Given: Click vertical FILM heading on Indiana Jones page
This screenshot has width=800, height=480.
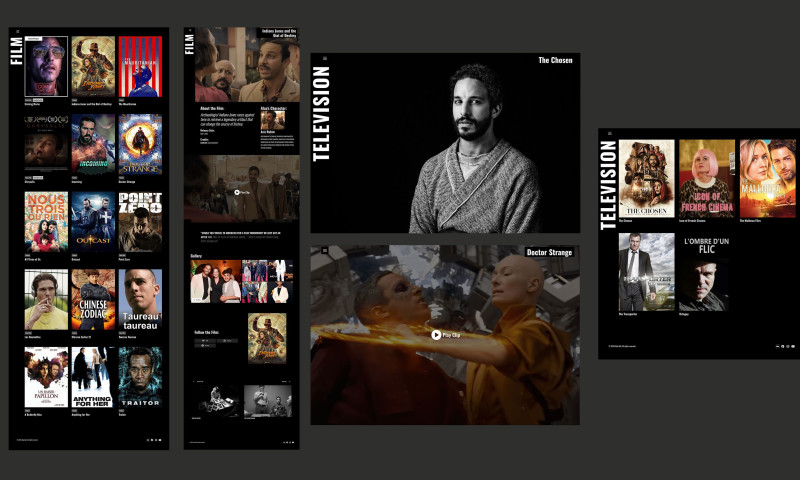Looking at the screenshot, I should click(189, 44).
